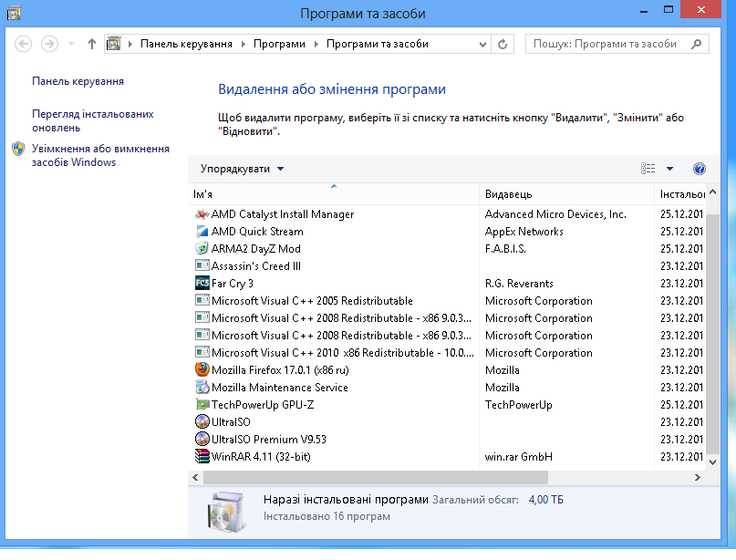
Task: Click the vertical scrollbar down arrow
Action: point(712,462)
